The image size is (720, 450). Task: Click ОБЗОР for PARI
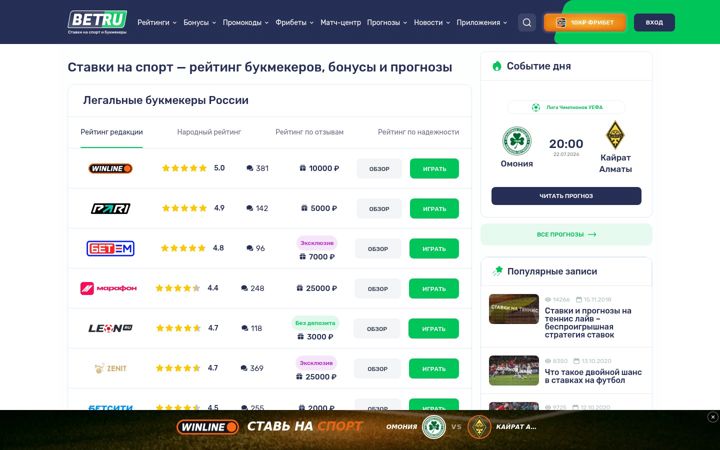[x=379, y=208]
